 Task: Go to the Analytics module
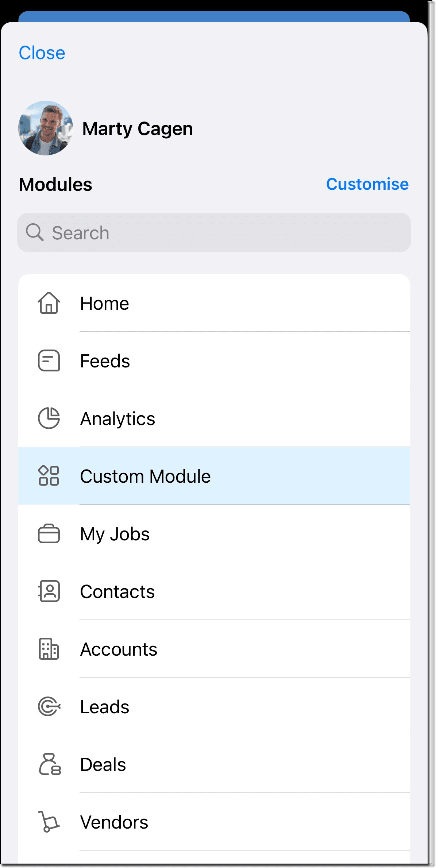click(x=117, y=419)
